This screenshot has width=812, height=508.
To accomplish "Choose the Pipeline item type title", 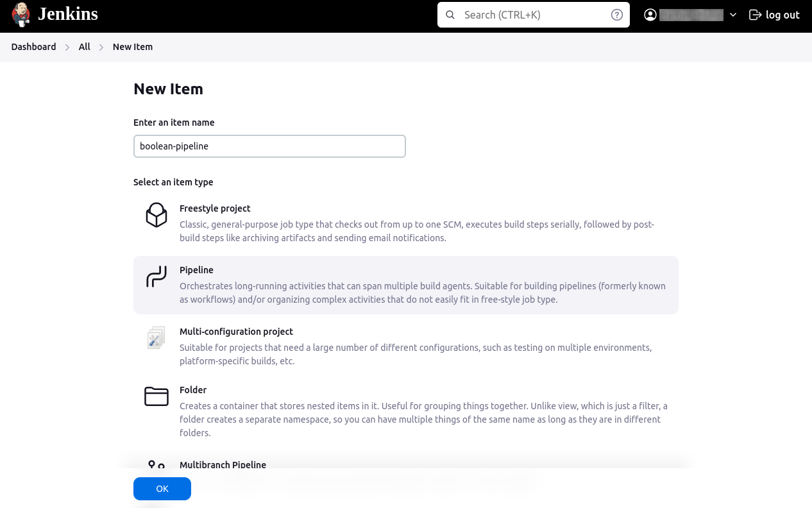I will [196, 270].
